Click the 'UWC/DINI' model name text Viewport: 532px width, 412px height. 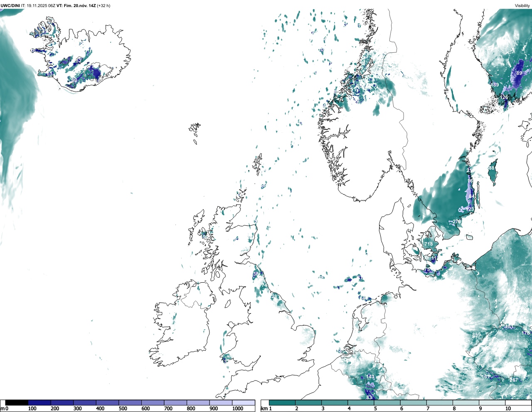tap(10, 5)
